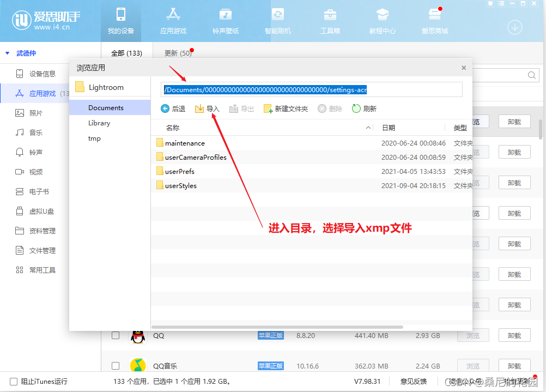Close the 浏览应用 dialog

click(x=464, y=68)
